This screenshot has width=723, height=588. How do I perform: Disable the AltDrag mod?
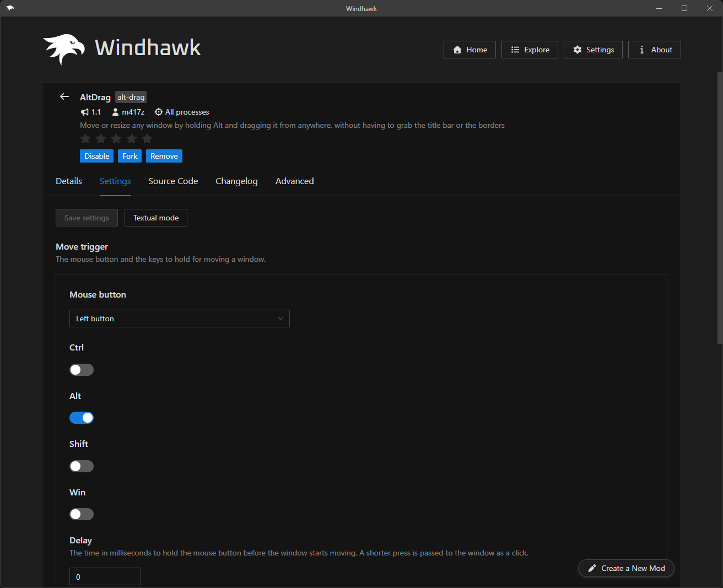coord(97,156)
